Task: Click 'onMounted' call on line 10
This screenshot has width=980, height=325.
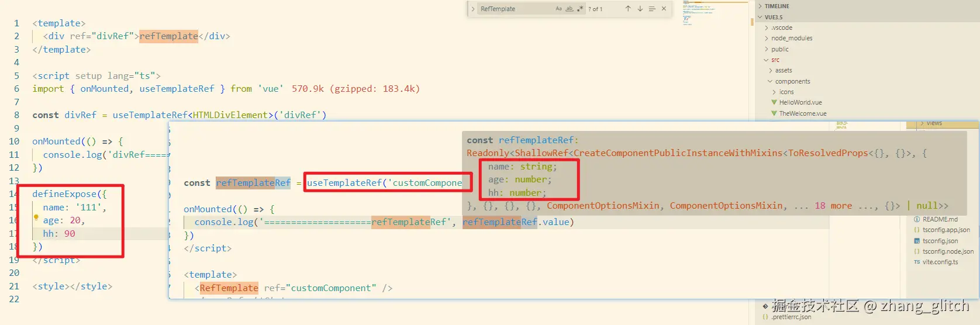Action: pos(56,141)
